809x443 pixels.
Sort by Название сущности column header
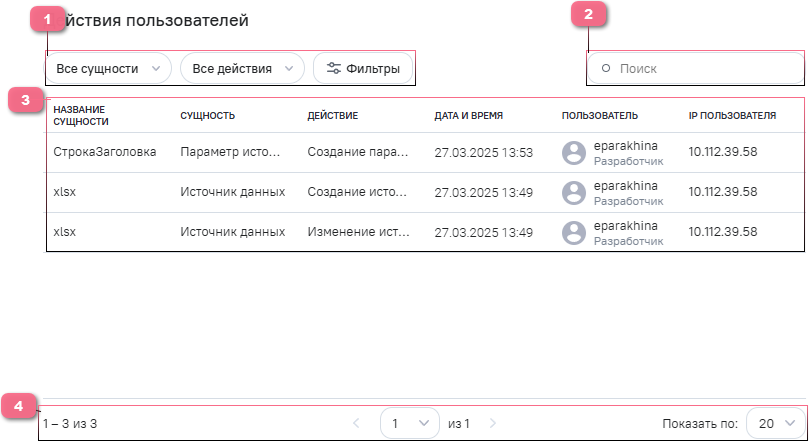(x=81, y=115)
